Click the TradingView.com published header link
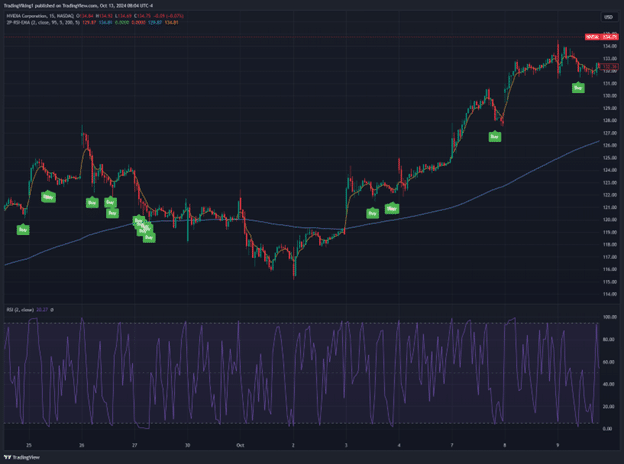Image resolution: width=624 pixels, height=464 pixels. click(78, 6)
